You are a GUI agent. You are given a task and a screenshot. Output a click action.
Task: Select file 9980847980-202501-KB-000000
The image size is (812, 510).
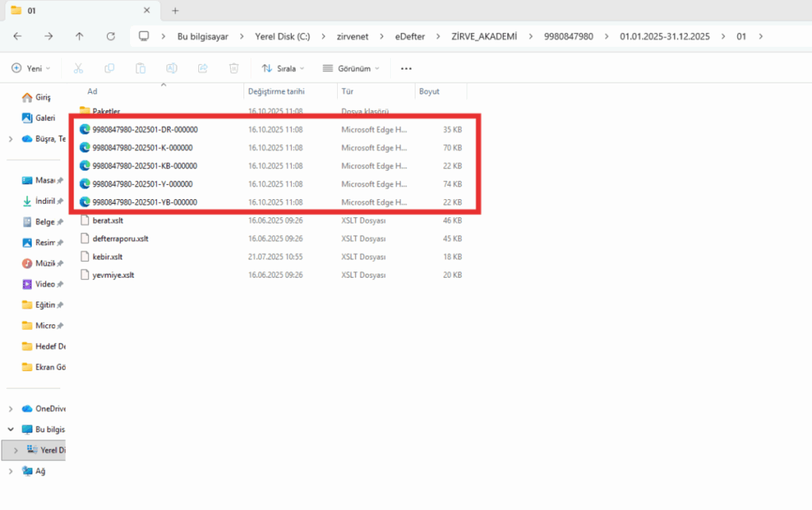pos(144,166)
